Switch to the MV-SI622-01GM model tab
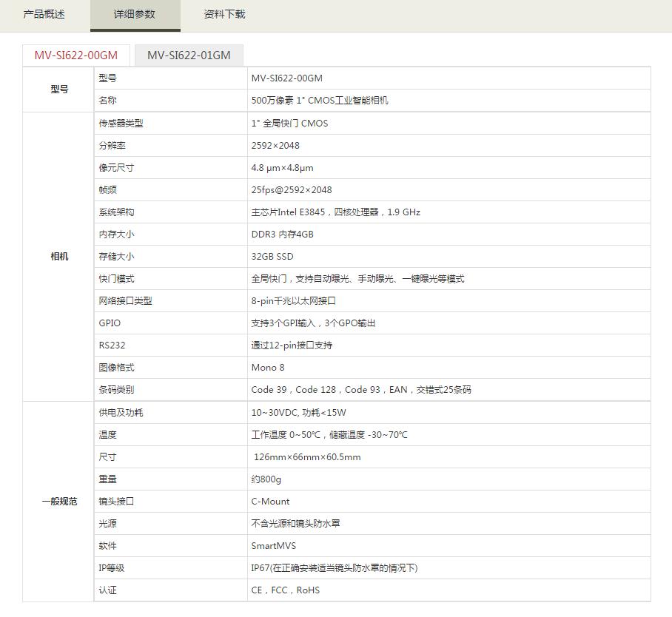 pyautogui.click(x=189, y=55)
